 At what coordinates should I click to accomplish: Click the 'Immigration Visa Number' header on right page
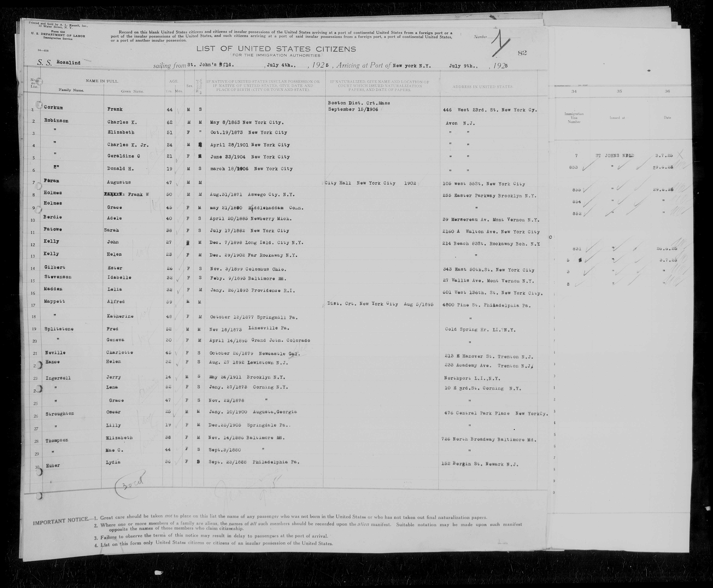point(574,118)
